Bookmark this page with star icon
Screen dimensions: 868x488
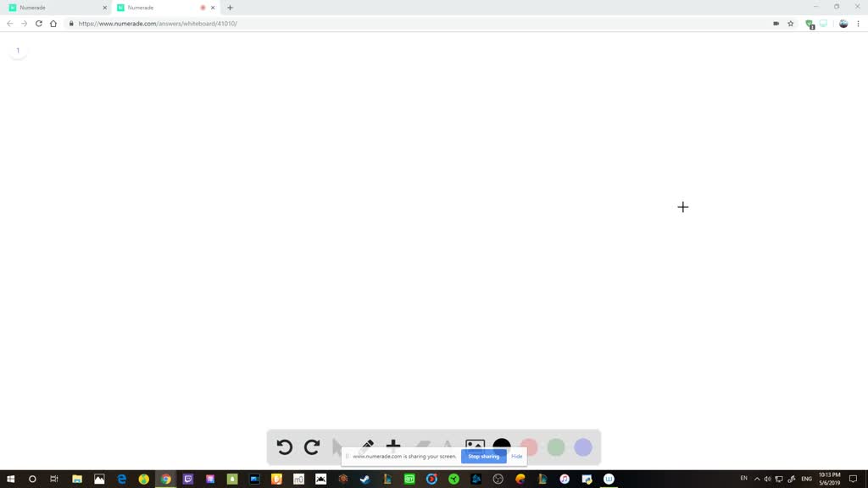click(791, 24)
